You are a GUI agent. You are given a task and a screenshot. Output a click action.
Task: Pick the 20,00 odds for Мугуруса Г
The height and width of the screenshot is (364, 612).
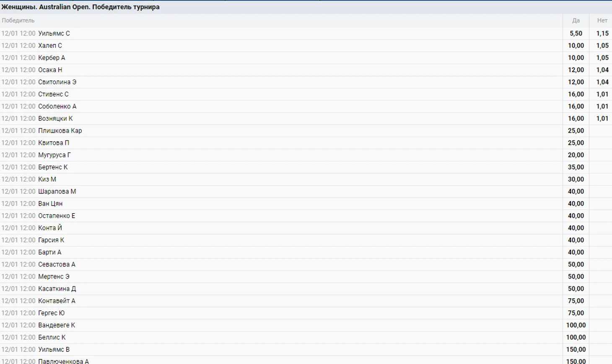576,155
